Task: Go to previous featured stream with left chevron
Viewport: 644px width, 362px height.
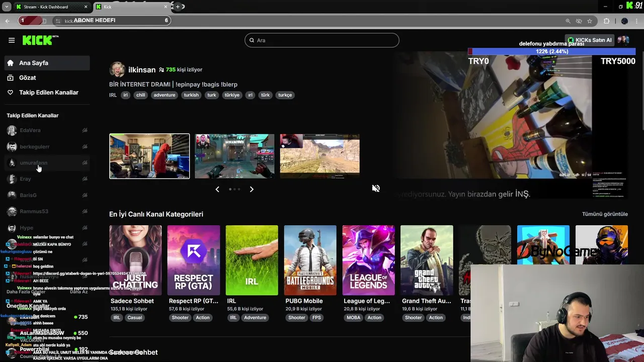Action: (x=217, y=190)
